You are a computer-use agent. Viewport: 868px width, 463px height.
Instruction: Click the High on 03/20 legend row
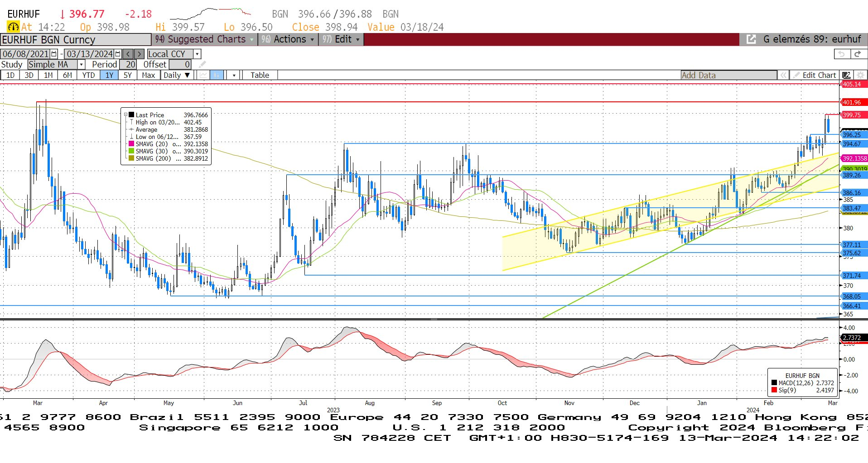(169, 122)
